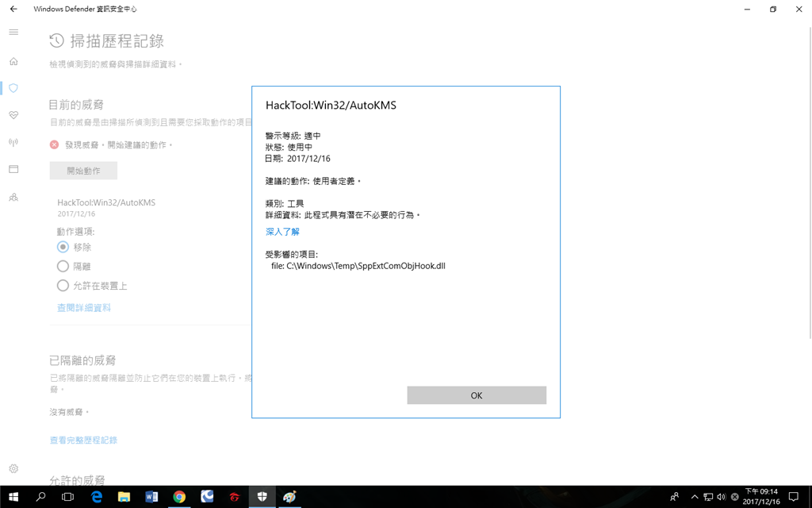Open taskbar search magnifier

point(40,497)
